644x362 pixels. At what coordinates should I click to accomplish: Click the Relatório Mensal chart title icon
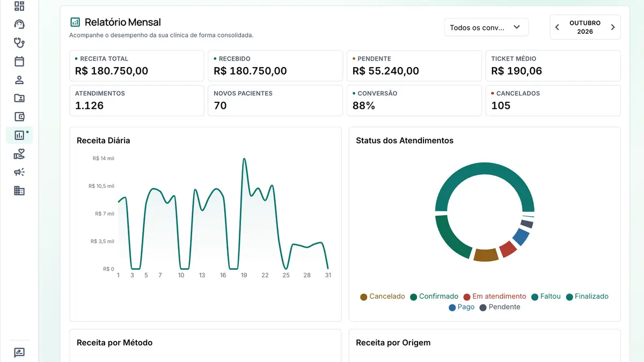pyautogui.click(x=75, y=22)
